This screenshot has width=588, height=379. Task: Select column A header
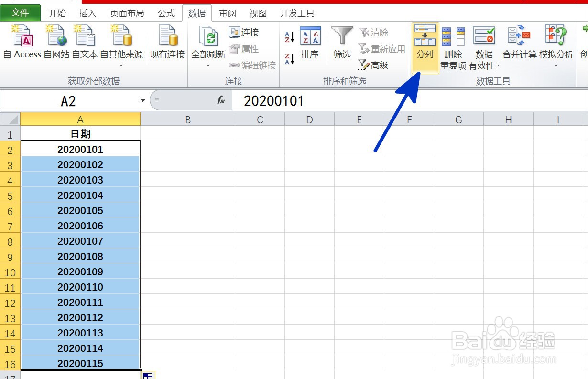pyautogui.click(x=80, y=119)
